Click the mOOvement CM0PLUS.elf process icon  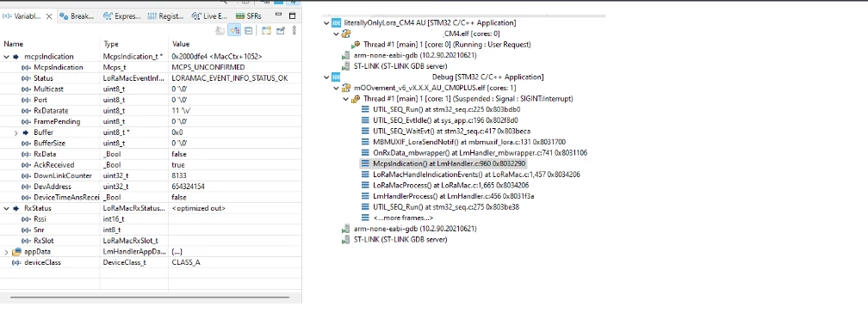tap(346, 88)
